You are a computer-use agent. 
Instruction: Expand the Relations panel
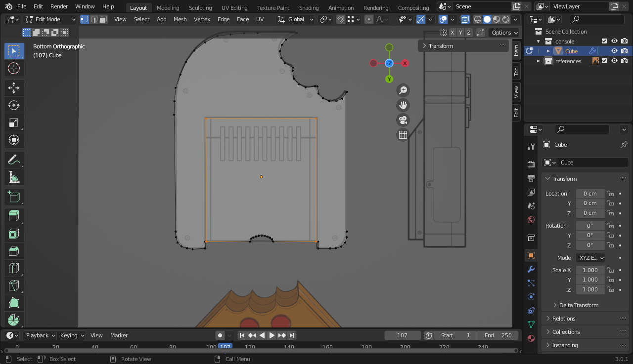[x=564, y=319]
